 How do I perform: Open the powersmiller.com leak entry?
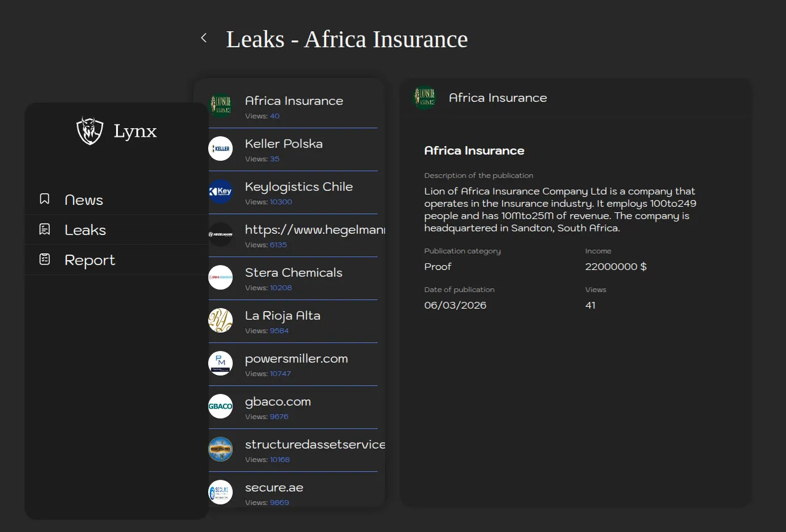tap(296, 359)
